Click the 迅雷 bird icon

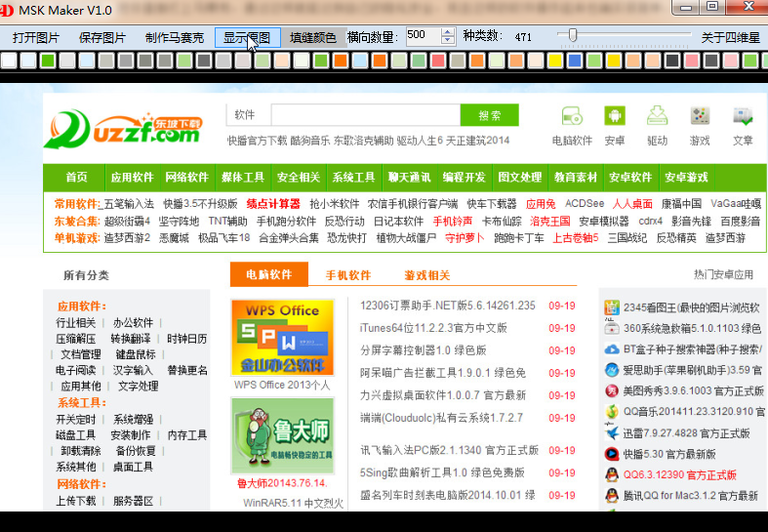(611, 433)
